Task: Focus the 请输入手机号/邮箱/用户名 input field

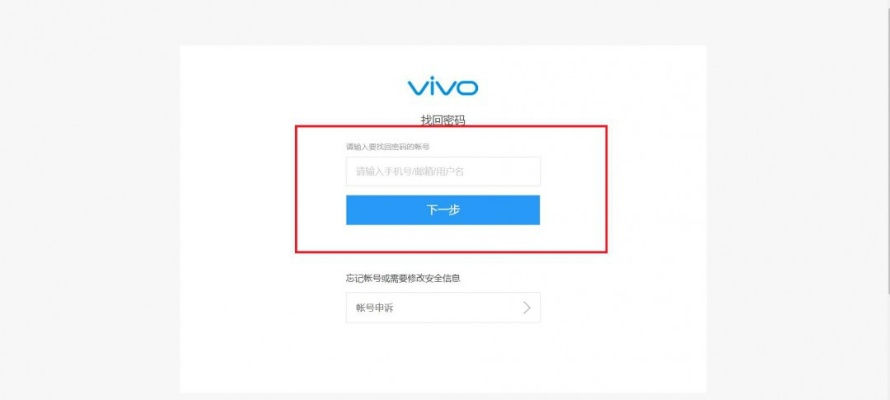Action: tap(443, 171)
